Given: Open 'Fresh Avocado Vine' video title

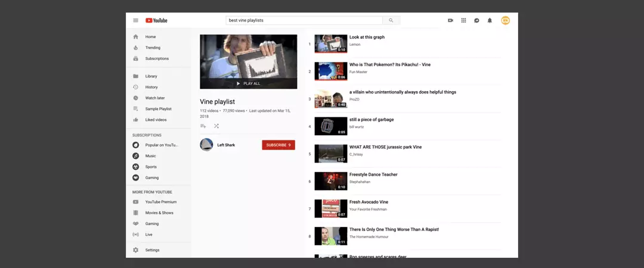Looking at the screenshot, I should point(369,202).
